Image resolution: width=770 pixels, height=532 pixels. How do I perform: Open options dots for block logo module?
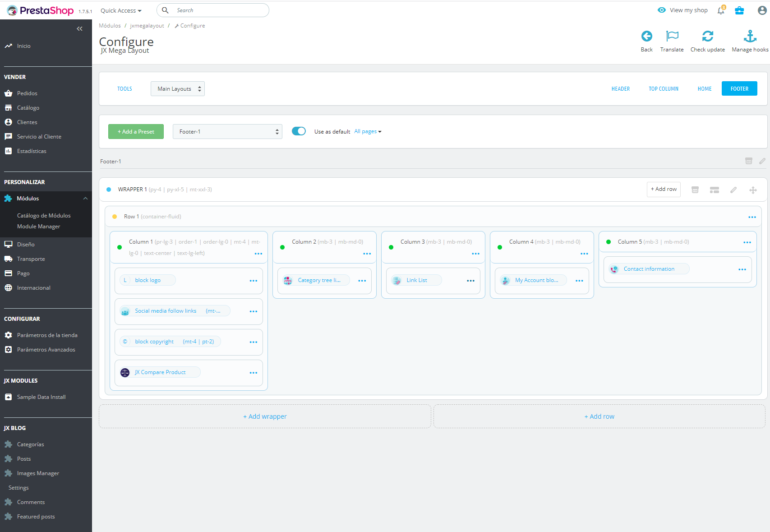point(254,281)
